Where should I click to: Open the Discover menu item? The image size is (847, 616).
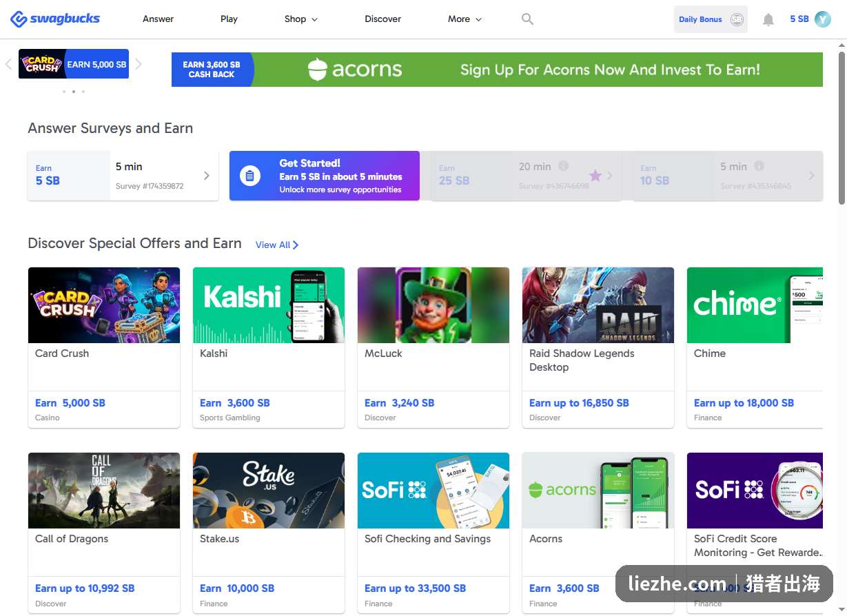pyautogui.click(x=382, y=19)
